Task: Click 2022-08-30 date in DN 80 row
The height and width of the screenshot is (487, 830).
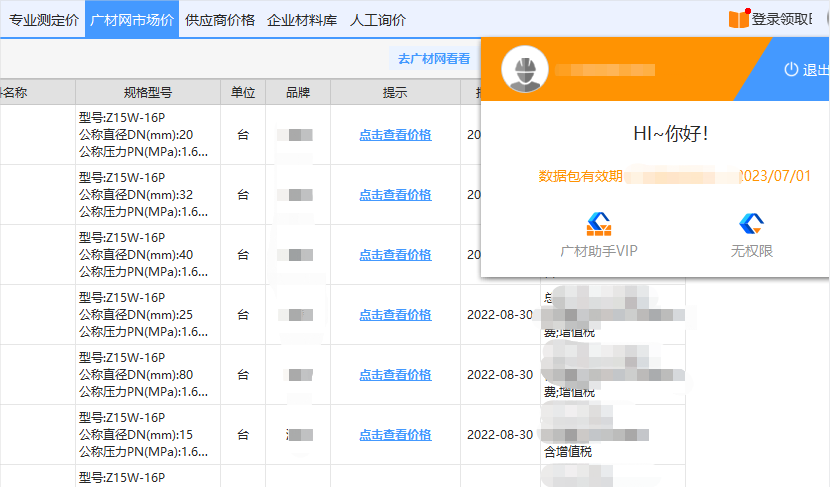Action: coord(500,375)
